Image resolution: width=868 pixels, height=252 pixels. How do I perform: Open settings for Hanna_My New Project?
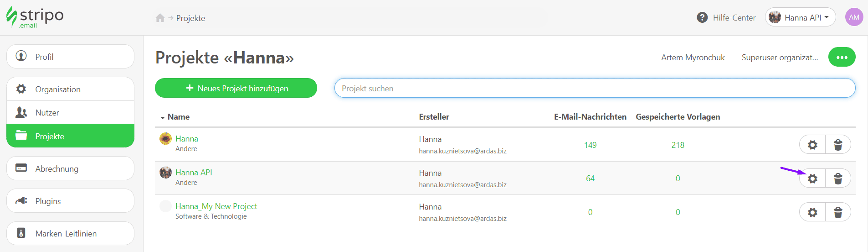click(x=812, y=212)
